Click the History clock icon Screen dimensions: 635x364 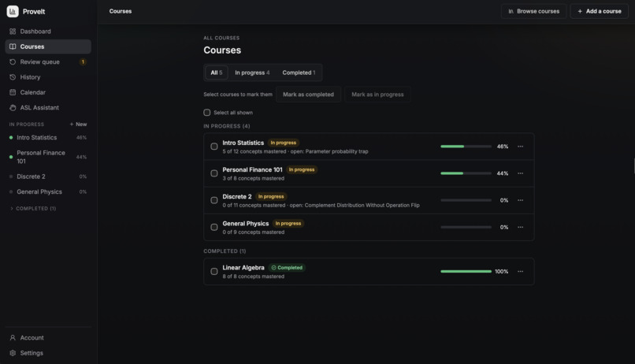click(13, 77)
